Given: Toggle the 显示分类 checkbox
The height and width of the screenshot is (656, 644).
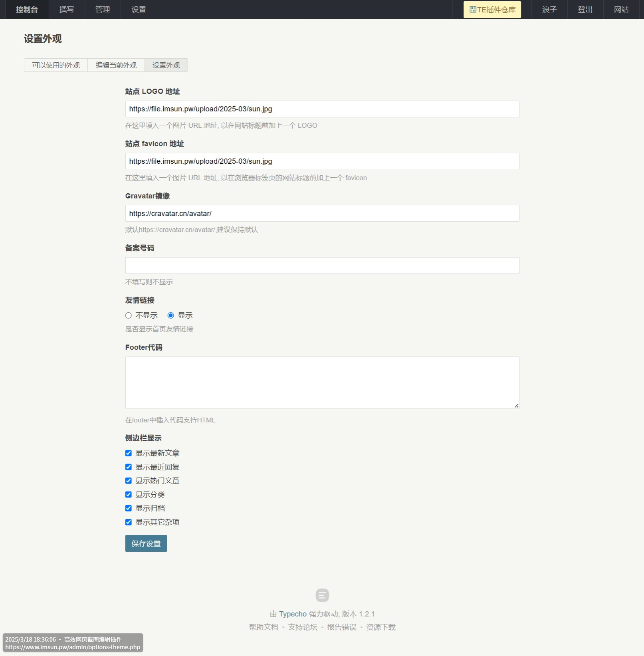Looking at the screenshot, I should pos(129,495).
